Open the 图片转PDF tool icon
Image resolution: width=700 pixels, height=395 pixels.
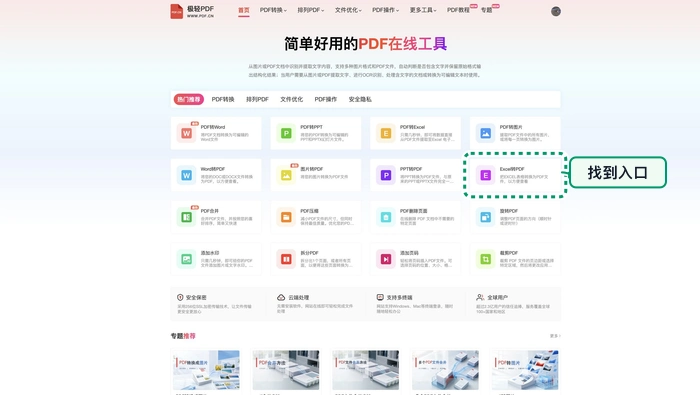coord(286,175)
